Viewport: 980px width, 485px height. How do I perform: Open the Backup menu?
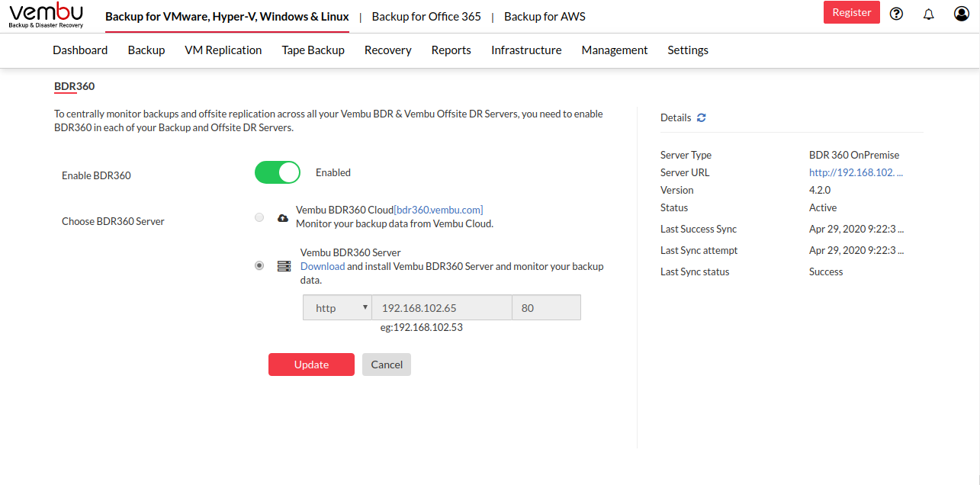146,50
